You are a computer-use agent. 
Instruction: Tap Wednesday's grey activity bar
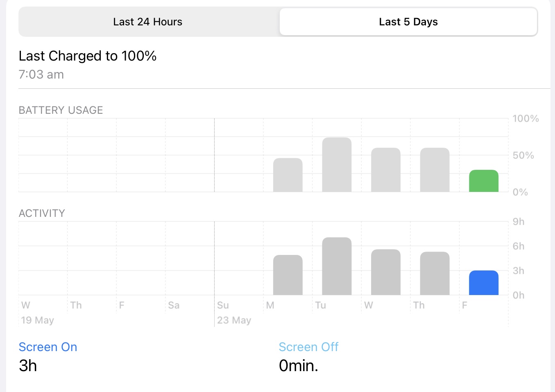pyautogui.click(x=385, y=272)
